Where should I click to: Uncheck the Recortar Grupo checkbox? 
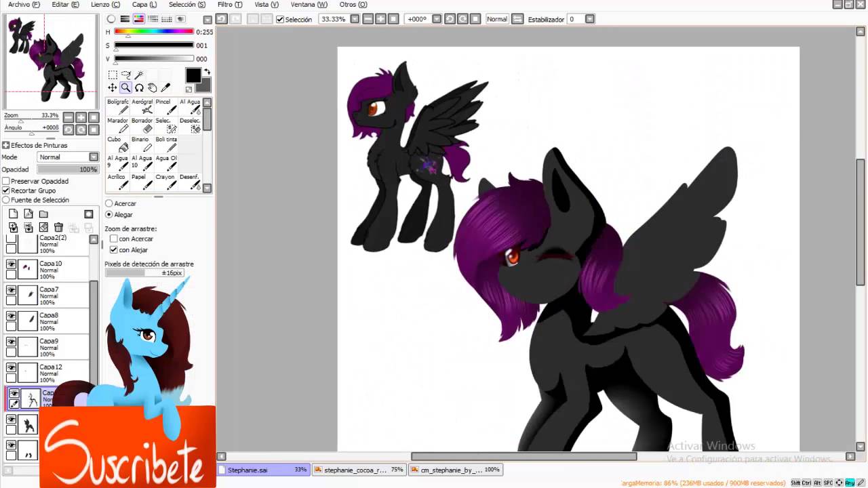[6, 191]
